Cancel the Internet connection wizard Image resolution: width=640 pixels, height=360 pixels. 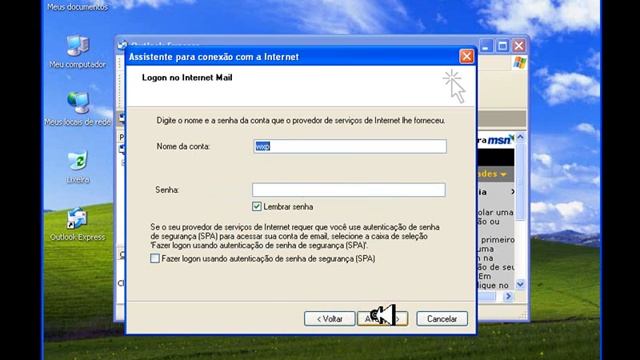[442, 319]
